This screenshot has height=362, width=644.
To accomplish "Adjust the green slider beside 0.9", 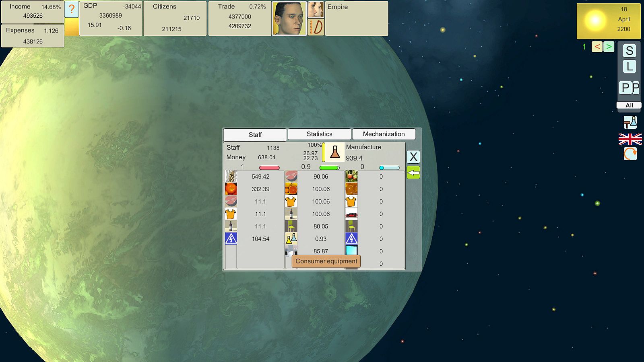I will pos(329,168).
